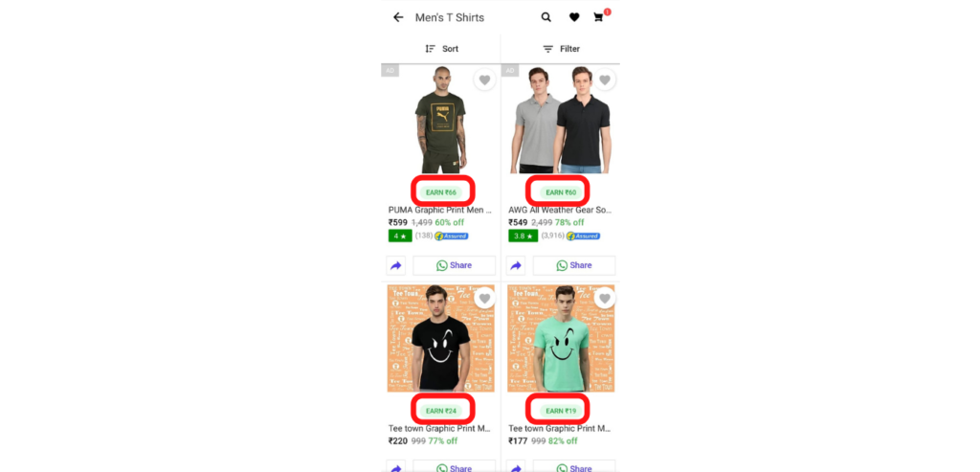Screen dimensions: 980x472
Task: Toggle wishlist heart on AWG polo shirts
Action: coord(605,80)
